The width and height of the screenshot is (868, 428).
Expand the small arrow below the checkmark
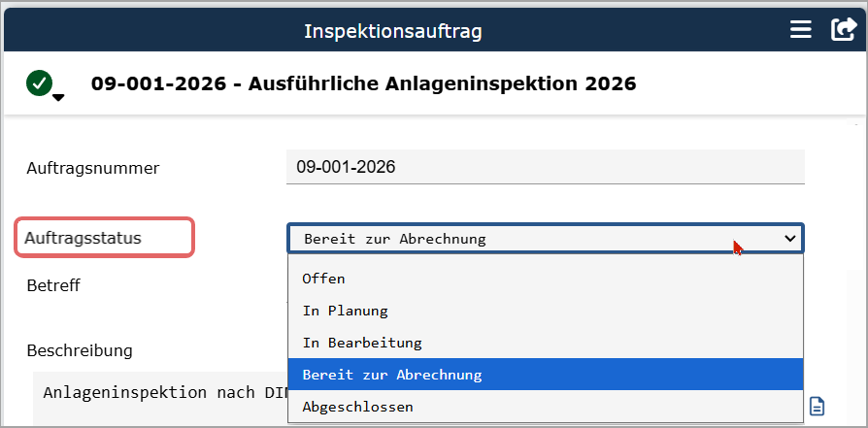(58, 98)
